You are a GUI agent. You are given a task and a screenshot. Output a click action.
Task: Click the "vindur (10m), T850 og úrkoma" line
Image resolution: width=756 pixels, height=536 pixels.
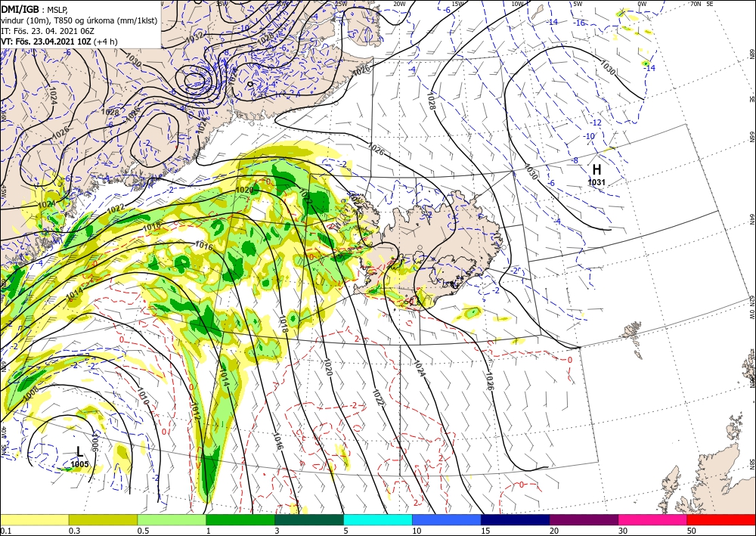(x=79, y=20)
